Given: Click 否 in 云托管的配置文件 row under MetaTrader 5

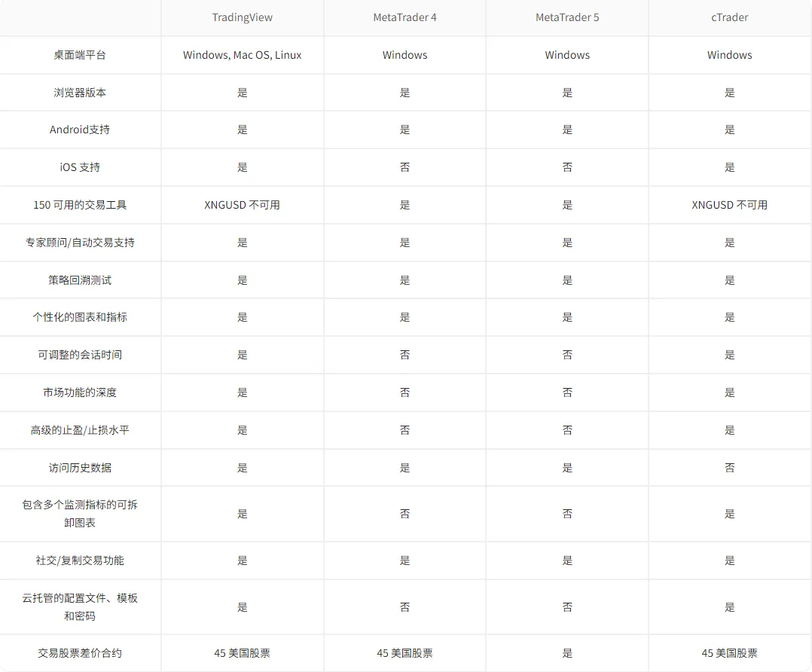Looking at the screenshot, I should (567, 606).
